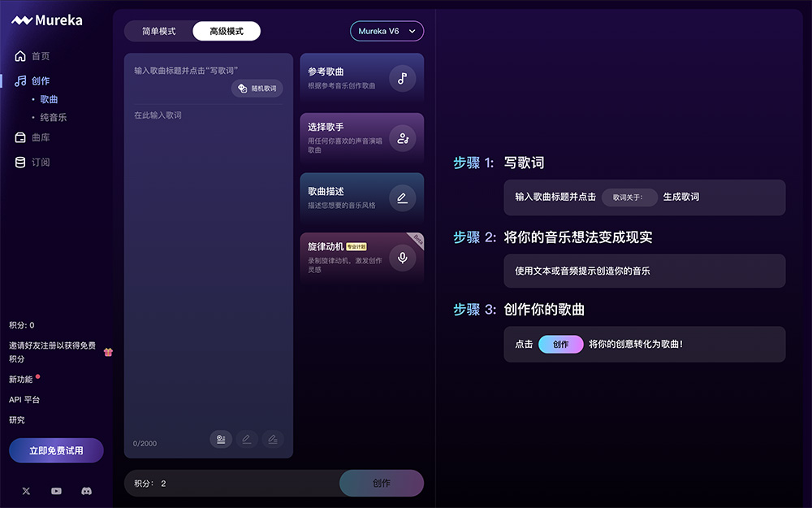812x508 pixels.
Task: Choose 纯音乐 under 创作
Action: tap(54, 117)
